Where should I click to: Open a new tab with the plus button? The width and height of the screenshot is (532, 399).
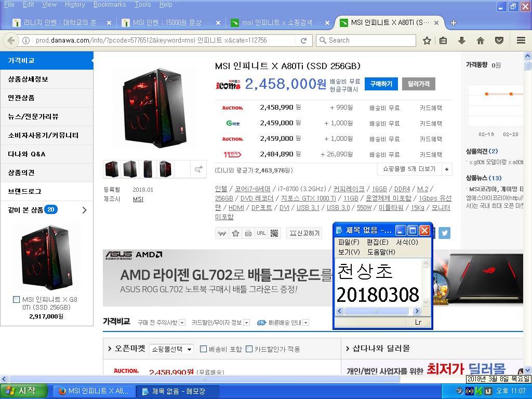[x=453, y=23]
